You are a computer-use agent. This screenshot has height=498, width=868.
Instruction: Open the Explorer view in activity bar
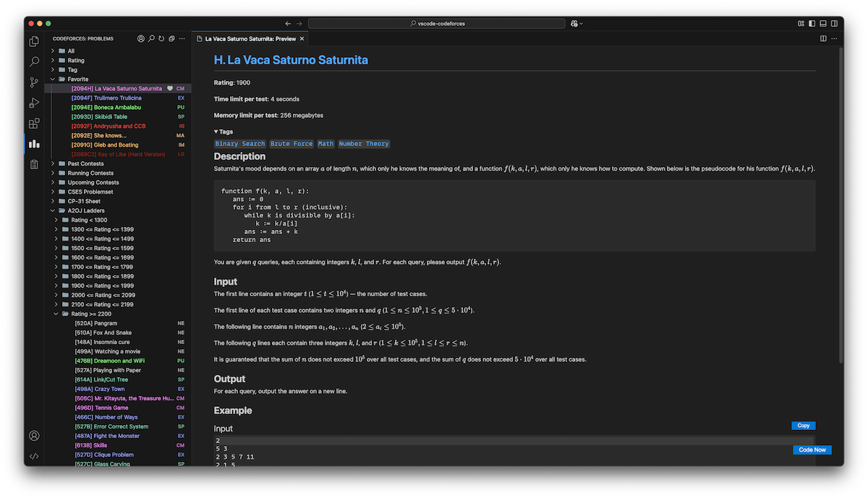[34, 42]
